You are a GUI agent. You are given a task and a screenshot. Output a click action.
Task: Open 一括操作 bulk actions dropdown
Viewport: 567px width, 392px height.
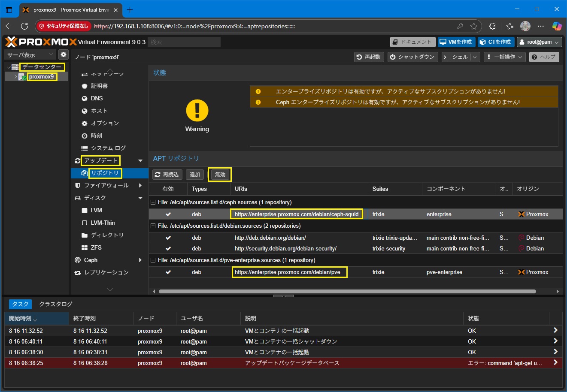[x=504, y=57]
